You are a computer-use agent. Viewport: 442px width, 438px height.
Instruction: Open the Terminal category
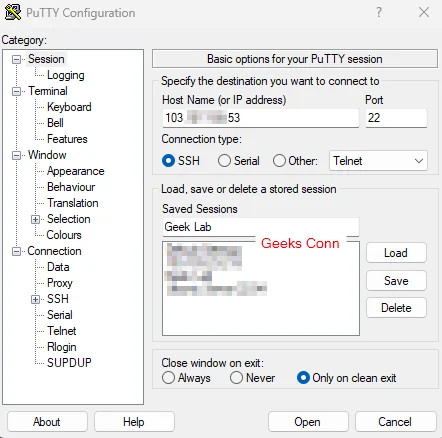[48, 91]
